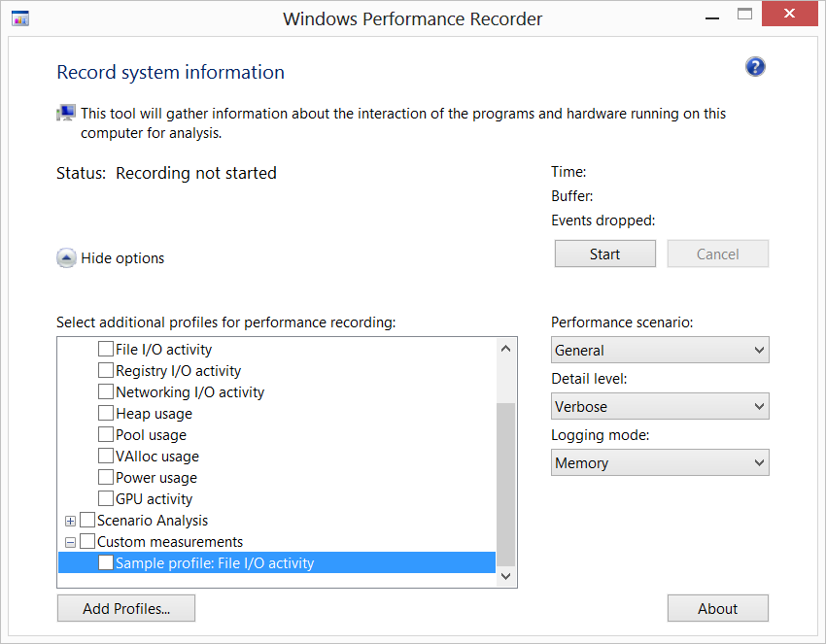Tick the GPU activity checkbox
Image resolution: width=826 pixels, height=644 pixels.
click(106, 499)
